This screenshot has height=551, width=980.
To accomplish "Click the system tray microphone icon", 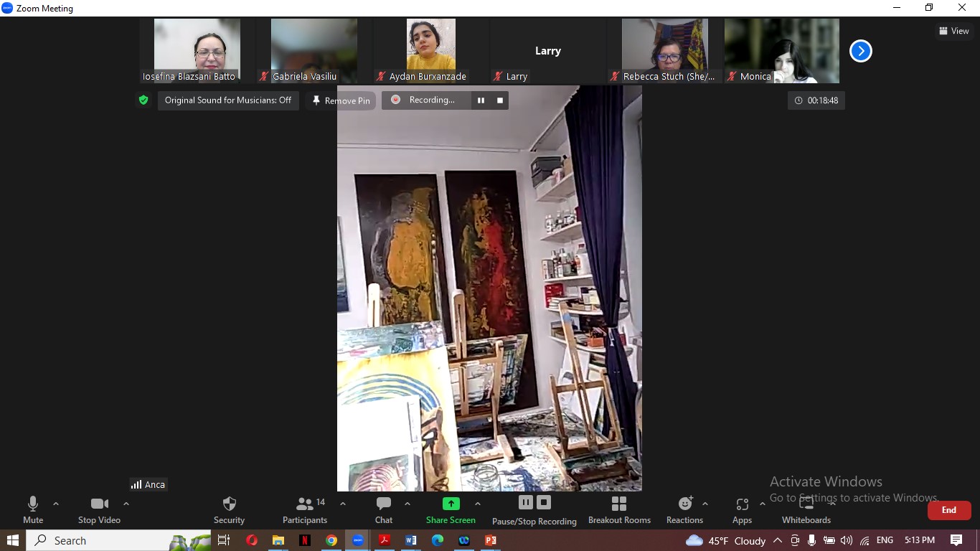I will coord(811,540).
